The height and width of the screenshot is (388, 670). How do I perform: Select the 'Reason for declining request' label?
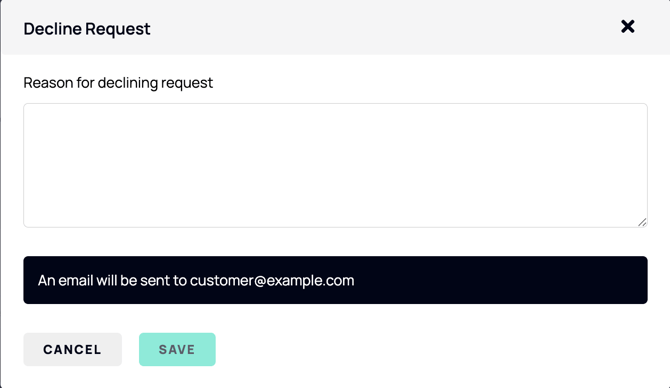pos(118,82)
